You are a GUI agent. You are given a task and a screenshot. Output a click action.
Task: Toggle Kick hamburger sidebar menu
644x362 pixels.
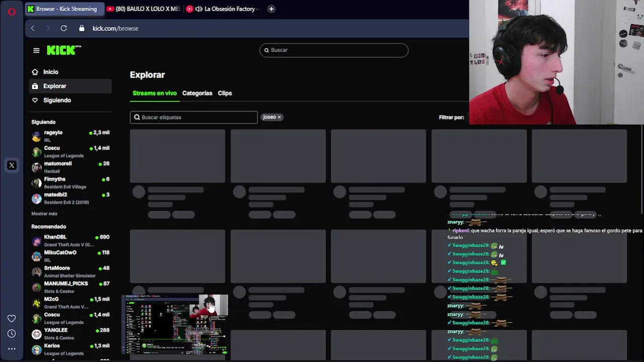[36, 50]
